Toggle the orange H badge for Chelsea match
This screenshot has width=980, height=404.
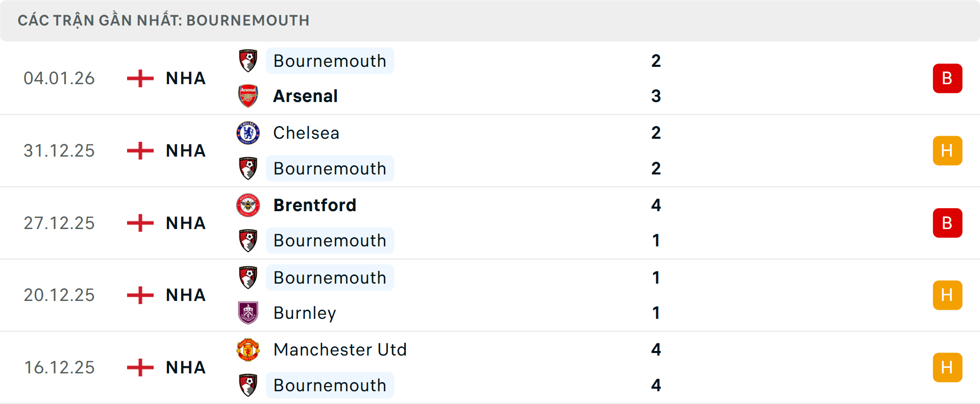click(947, 150)
